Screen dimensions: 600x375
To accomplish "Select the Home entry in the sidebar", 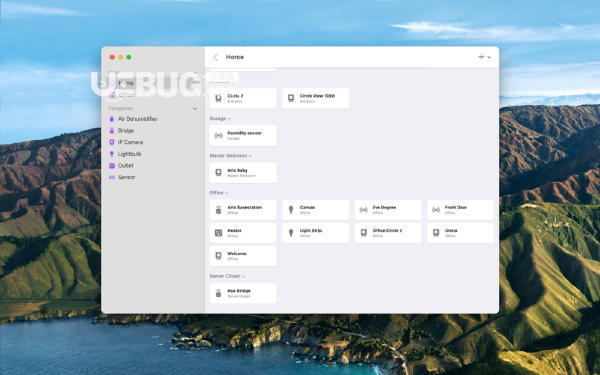I will pyautogui.click(x=153, y=83).
